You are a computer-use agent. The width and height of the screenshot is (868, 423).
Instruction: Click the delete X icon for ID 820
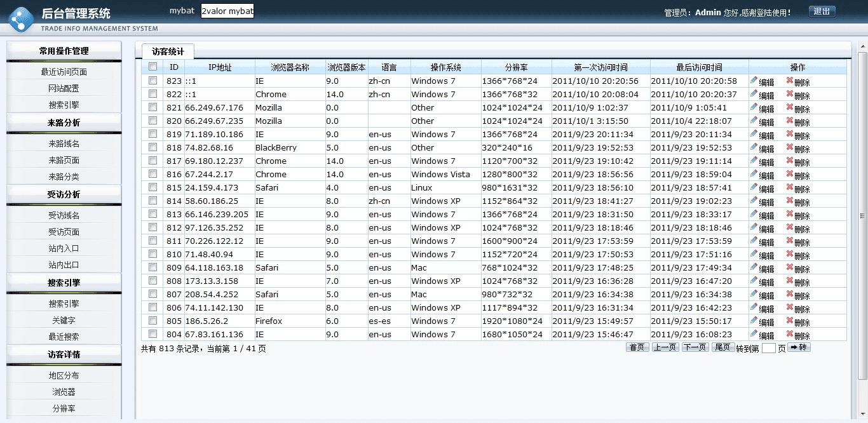pos(790,120)
